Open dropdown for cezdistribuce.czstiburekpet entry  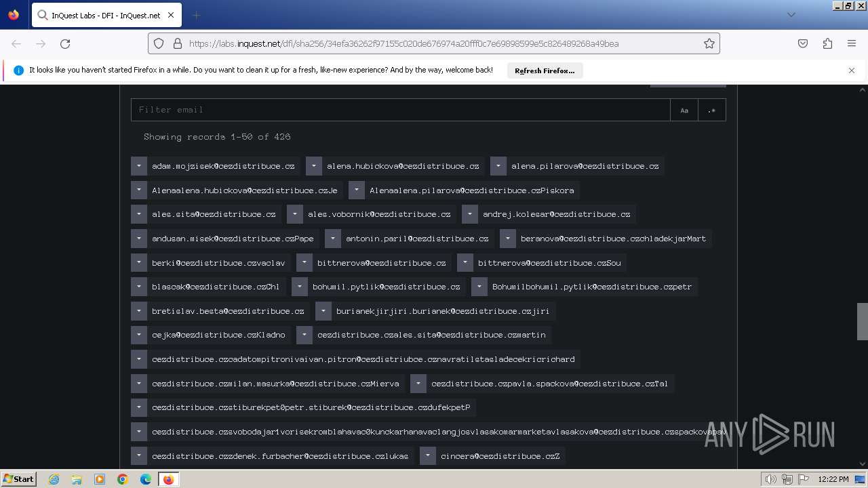(139, 407)
